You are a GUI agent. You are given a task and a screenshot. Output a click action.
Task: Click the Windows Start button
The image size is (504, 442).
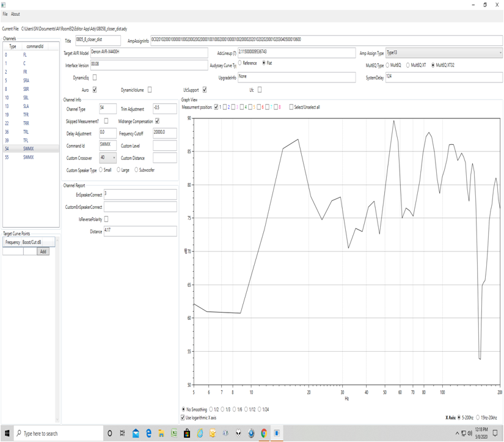[x=7, y=433]
